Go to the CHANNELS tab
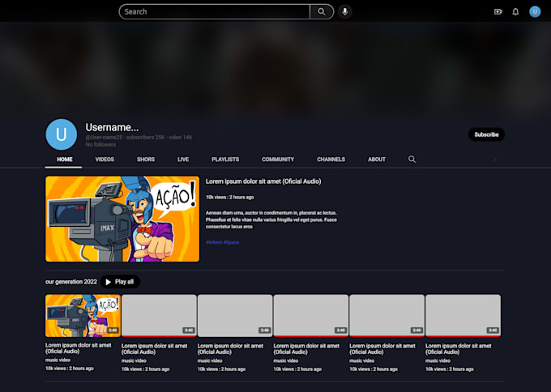Image resolution: width=551 pixels, height=392 pixels. coord(331,160)
